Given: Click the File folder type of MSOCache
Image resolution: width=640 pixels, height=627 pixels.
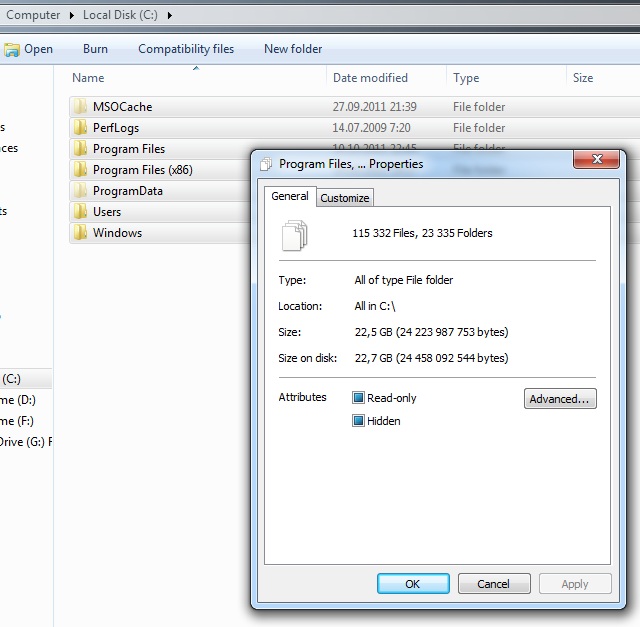Looking at the screenshot, I should coord(479,107).
